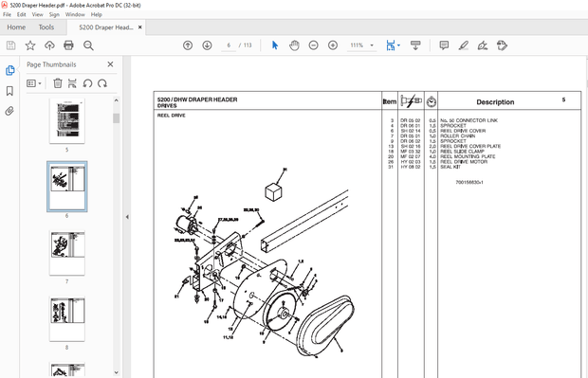Open the find text magnifier tool
This screenshot has height=378, width=588.
(x=88, y=45)
